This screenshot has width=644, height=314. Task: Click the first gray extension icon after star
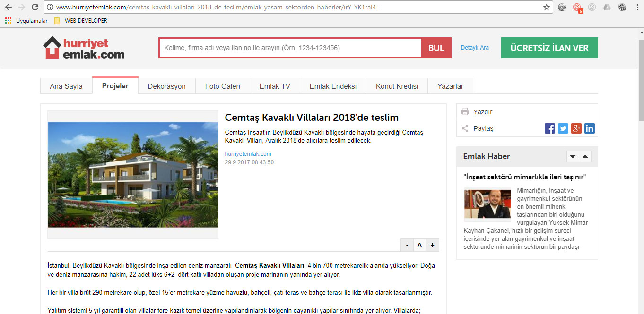coord(562,7)
